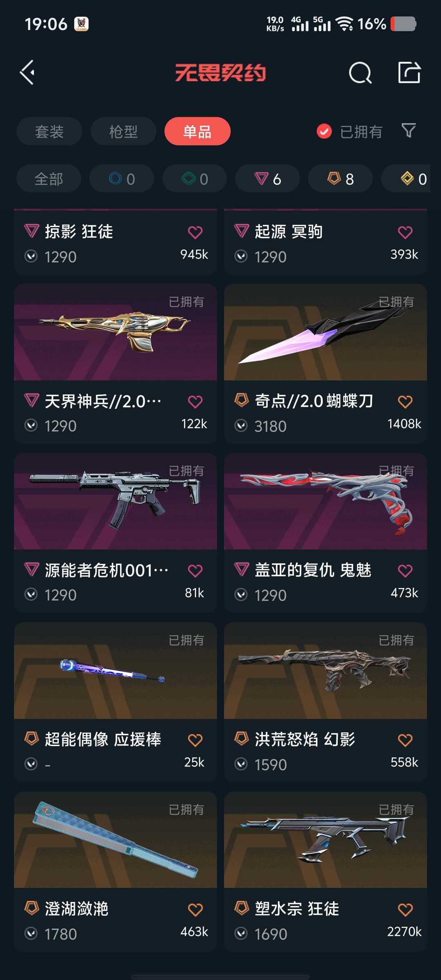Select the 单品 tab
Image resolution: width=441 pixels, height=980 pixels.
point(198,131)
